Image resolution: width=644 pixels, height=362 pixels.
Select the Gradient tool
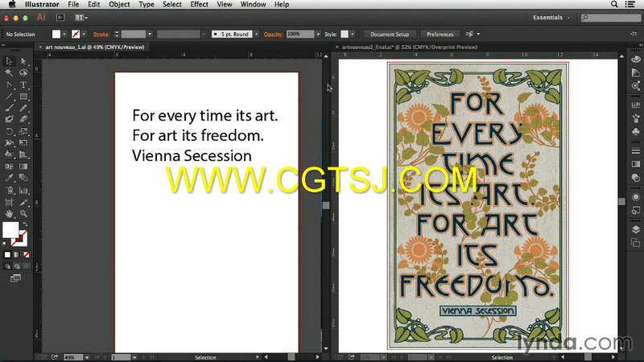[23, 167]
